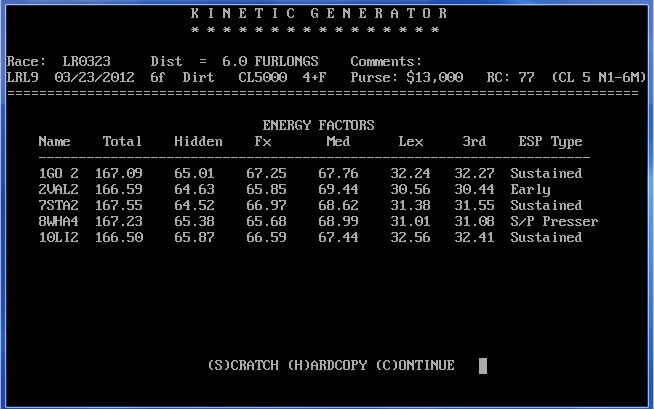Click Fx value 65.68
654x409 pixels.
click(267, 221)
